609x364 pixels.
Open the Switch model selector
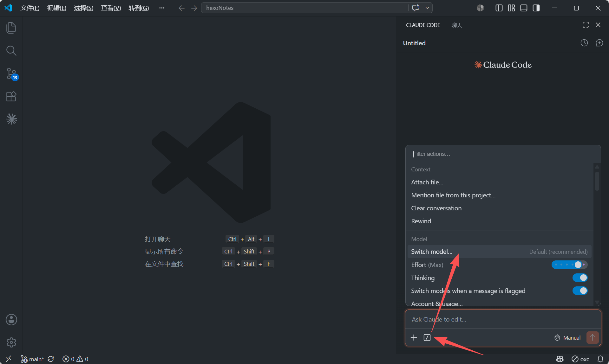tap(499, 252)
